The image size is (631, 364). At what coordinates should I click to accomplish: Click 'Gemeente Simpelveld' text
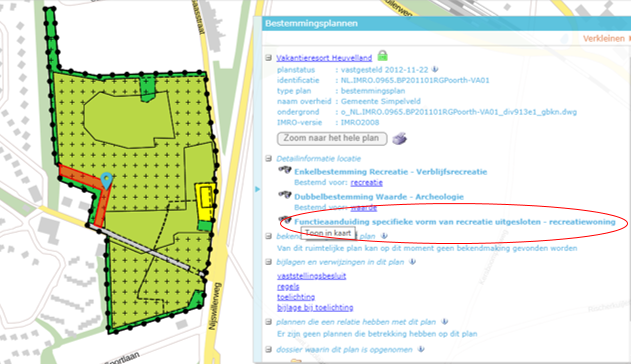pos(381,101)
